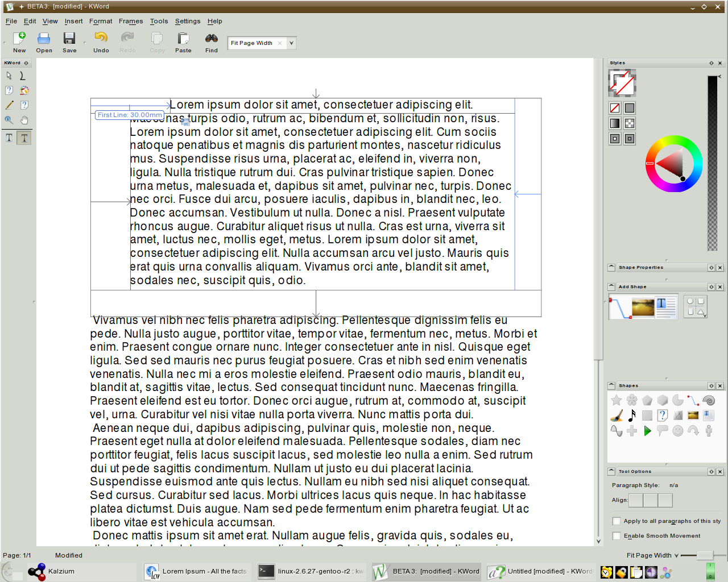Screen dimensions: 728x582
Task: Save the document via the Save icon
Action: [69, 43]
